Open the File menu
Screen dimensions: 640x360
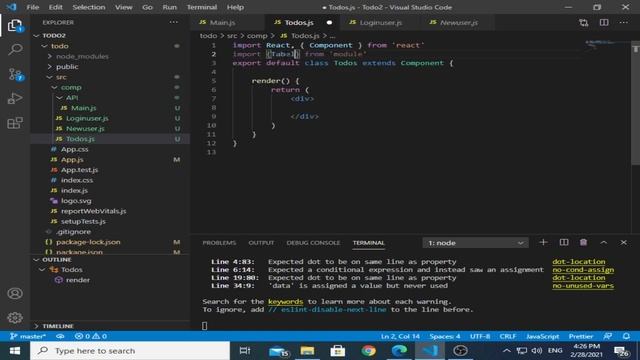click(x=33, y=7)
